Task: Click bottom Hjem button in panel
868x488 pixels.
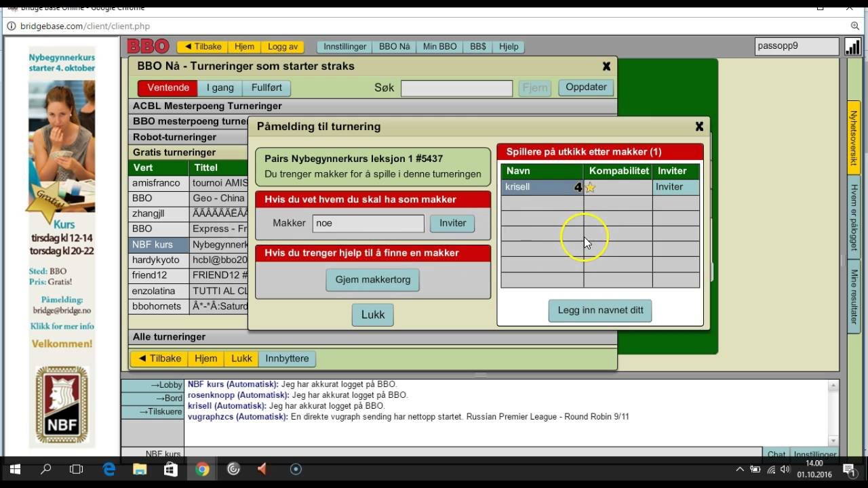Action: click(x=206, y=359)
